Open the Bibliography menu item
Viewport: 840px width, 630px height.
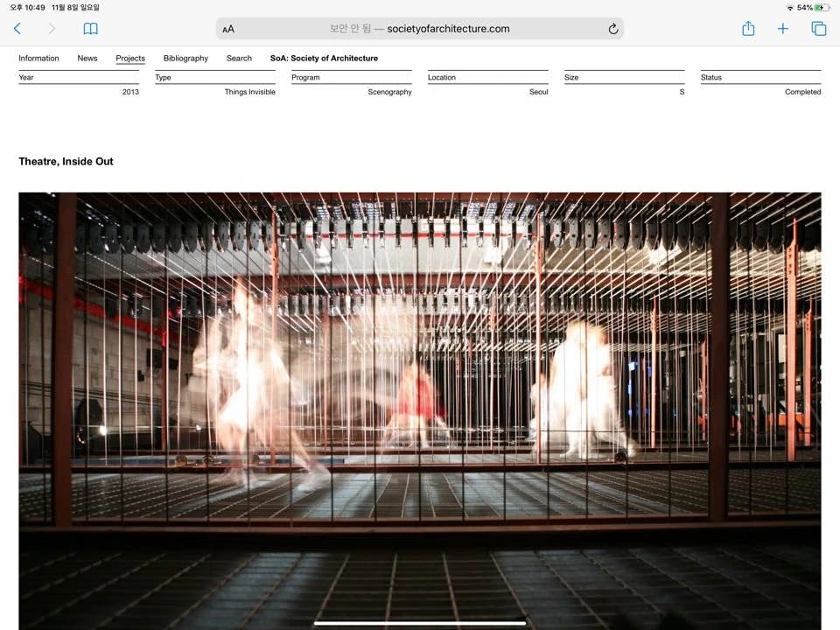pos(185,58)
